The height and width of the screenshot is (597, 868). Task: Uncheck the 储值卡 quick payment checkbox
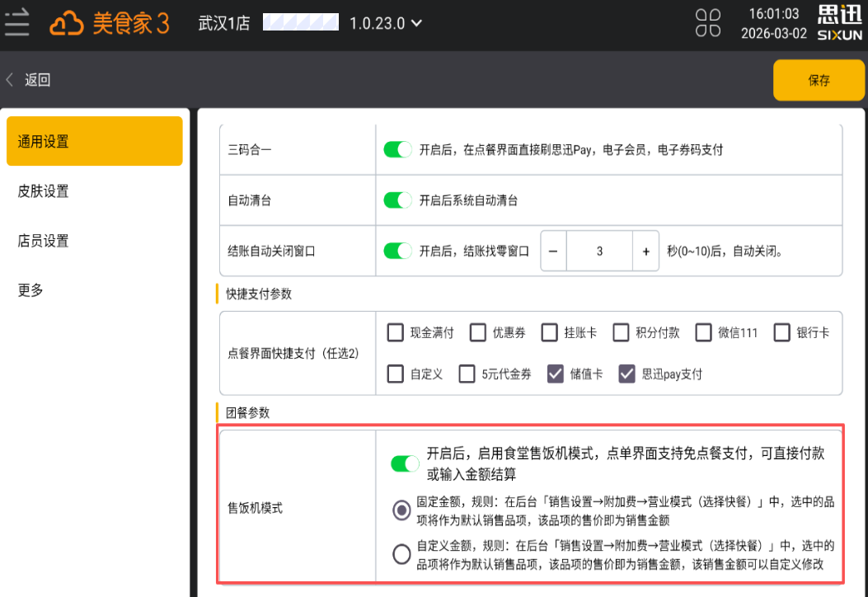coord(556,374)
